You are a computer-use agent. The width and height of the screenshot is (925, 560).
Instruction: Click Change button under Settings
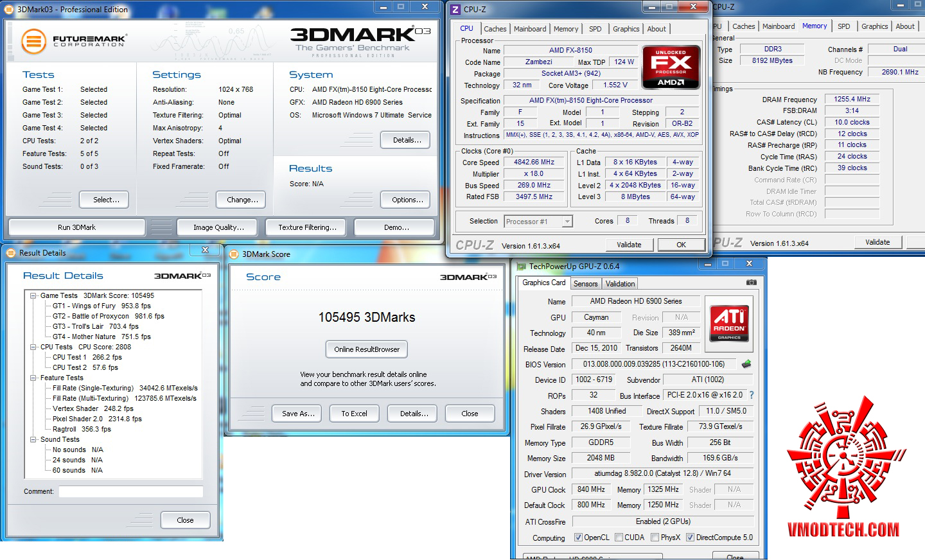point(242,200)
